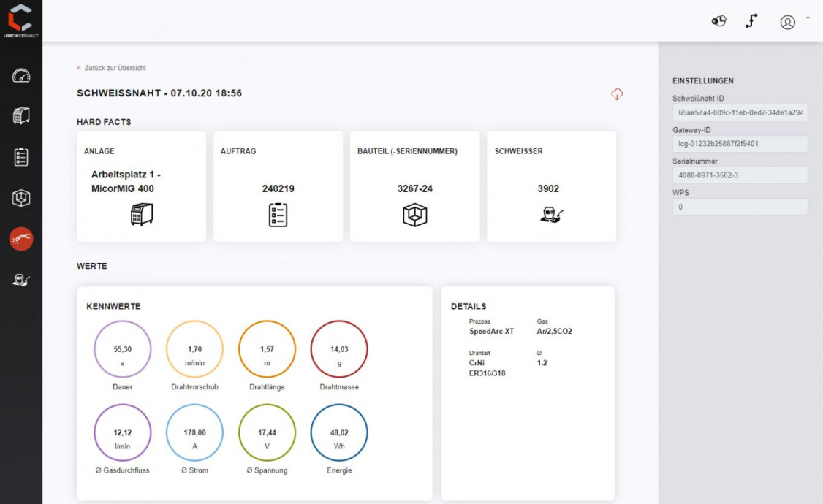The height and width of the screenshot is (504, 823).
Task: Click the red cloud download icon
Action: [x=617, y=94]
